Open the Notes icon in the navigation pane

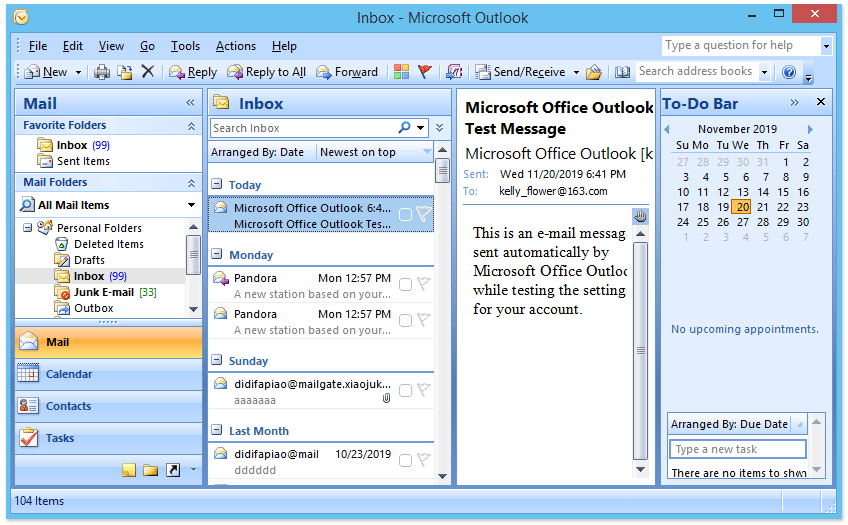(x=129, y=470)
